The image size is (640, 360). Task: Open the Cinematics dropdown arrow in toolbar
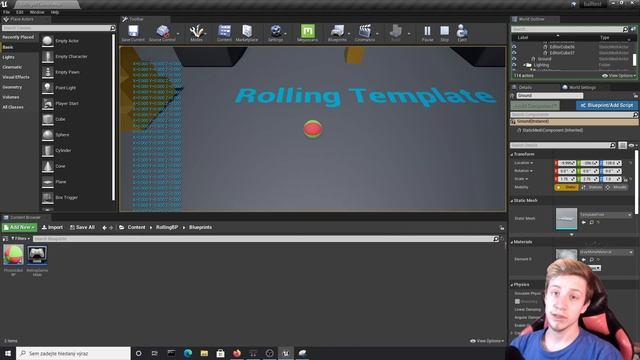pyautogui.click(x=378, y=34)
